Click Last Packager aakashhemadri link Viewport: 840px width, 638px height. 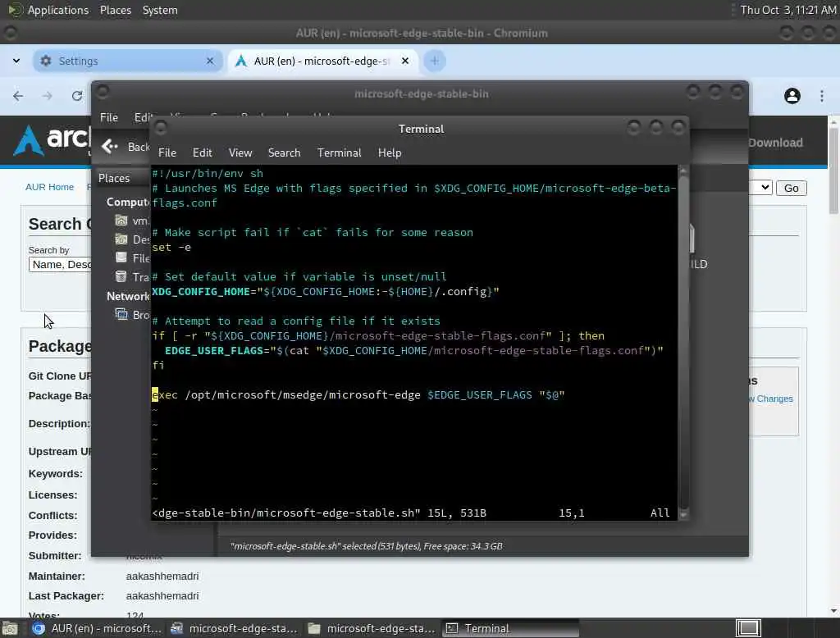pos(162,595)
